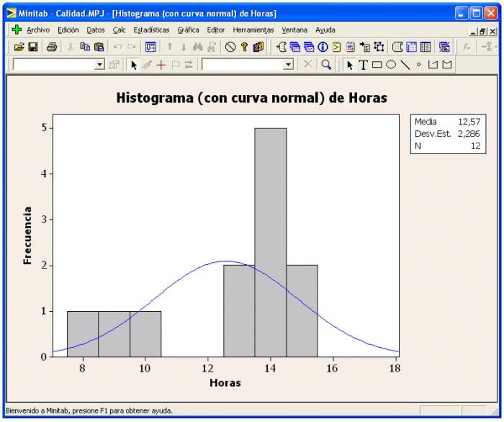The image size is (504, 422).
Task: Click 'Desv.Est.' value in legend
Action: [x=469, y=134]
